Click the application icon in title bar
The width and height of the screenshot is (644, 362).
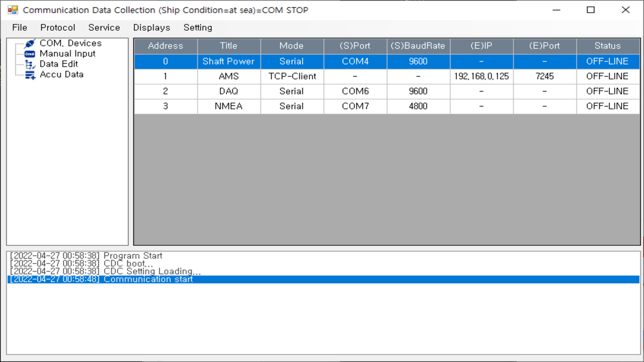pyautogui.click(x=13, y=10)
